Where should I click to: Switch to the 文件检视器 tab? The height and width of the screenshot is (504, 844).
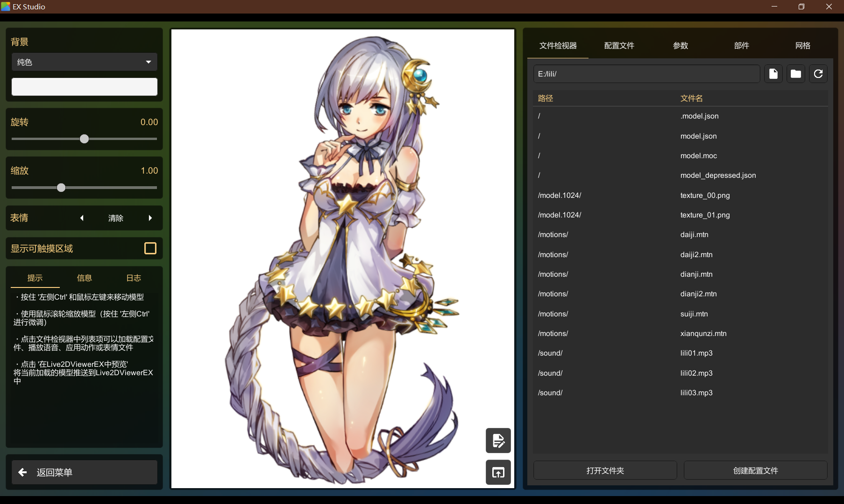pos(558,46)
